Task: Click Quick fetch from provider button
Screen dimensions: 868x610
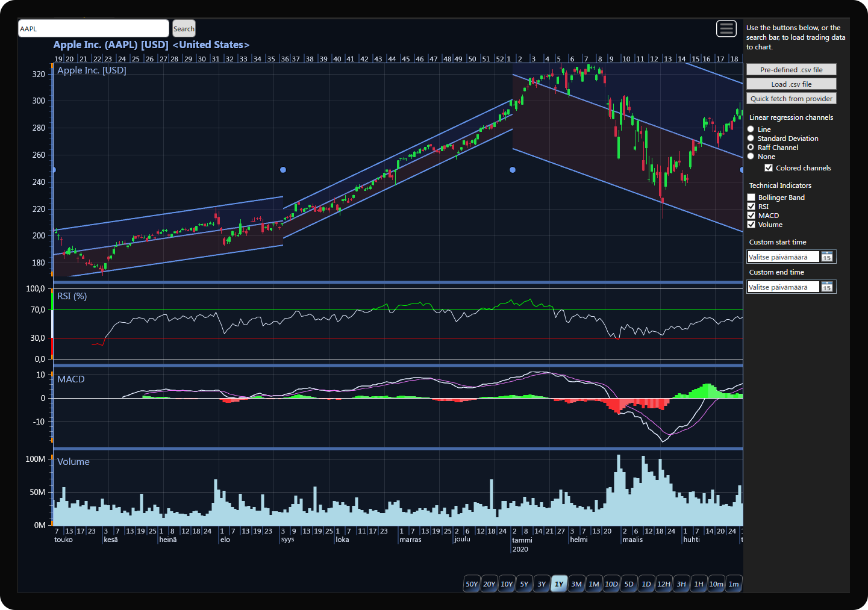Action: (792, 98)
